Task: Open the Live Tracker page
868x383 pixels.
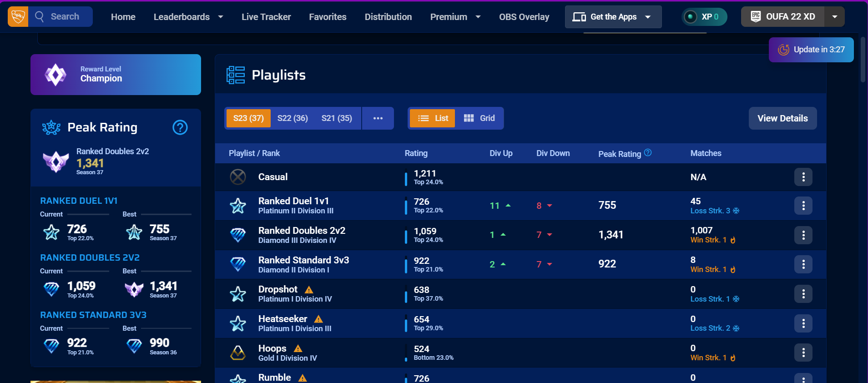Action: pyautogui.click(x=266, y=17)
